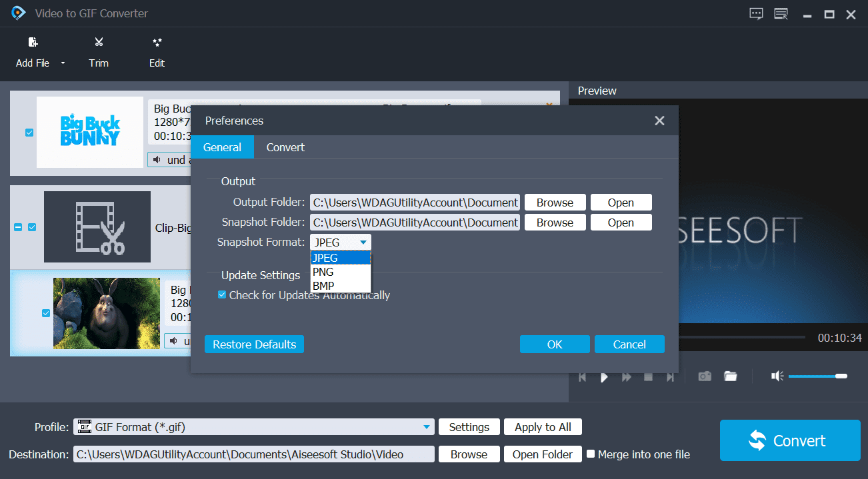Viewport: 868px width, 479px height.
Task: Select the rabbit scene thumbnail
Action: coord(107,313)
